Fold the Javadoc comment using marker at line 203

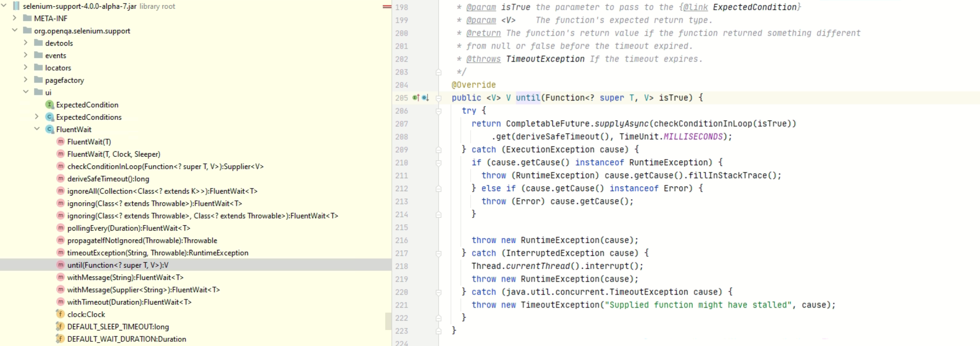pyautogui.click(x=439, y=72)
